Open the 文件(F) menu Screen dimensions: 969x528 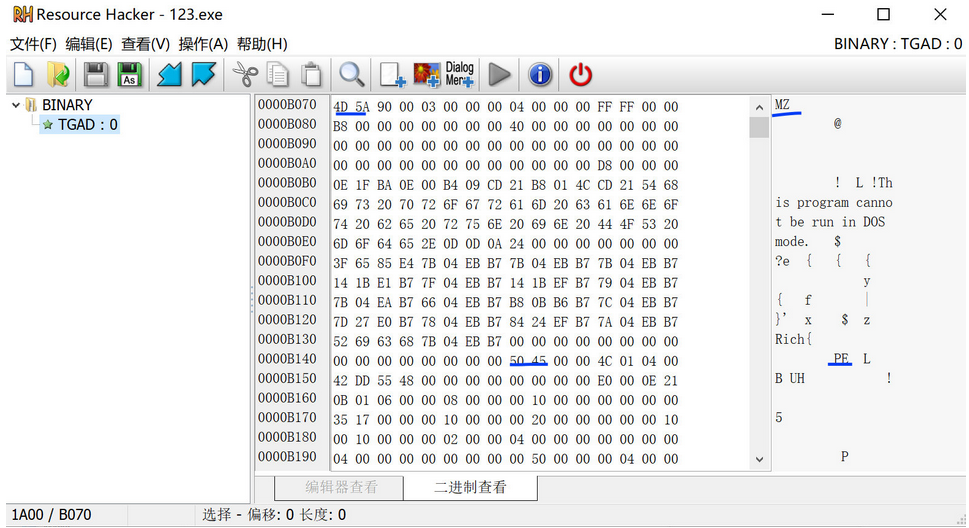point(33,44)
